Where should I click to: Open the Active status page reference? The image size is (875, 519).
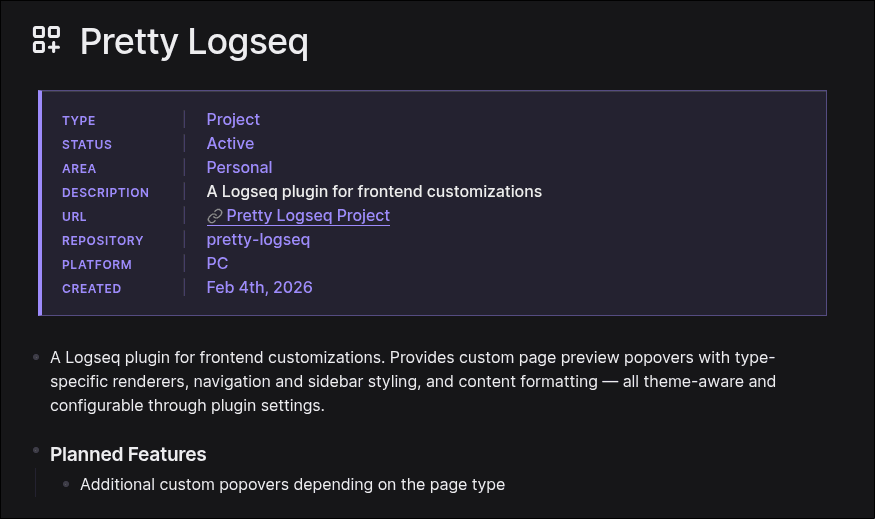[x=230, y=144]
